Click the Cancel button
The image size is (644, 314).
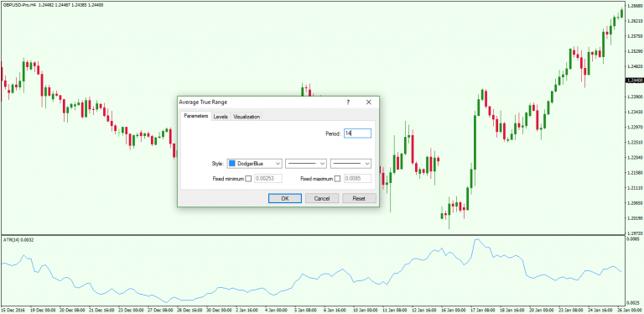click(x=322, y=198)
